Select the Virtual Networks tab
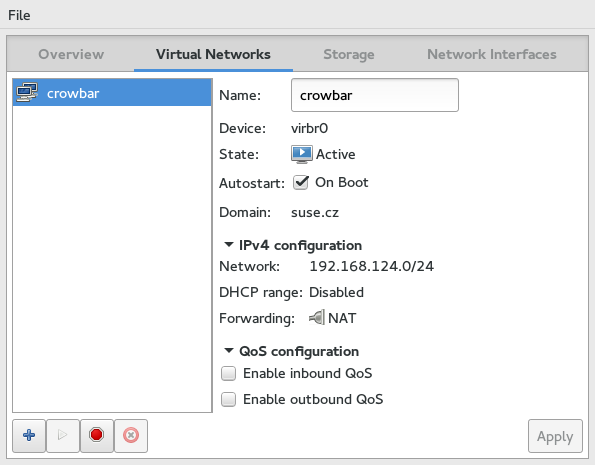The height and width of the screenshot is (465, 595). click(x=213, y=54)
